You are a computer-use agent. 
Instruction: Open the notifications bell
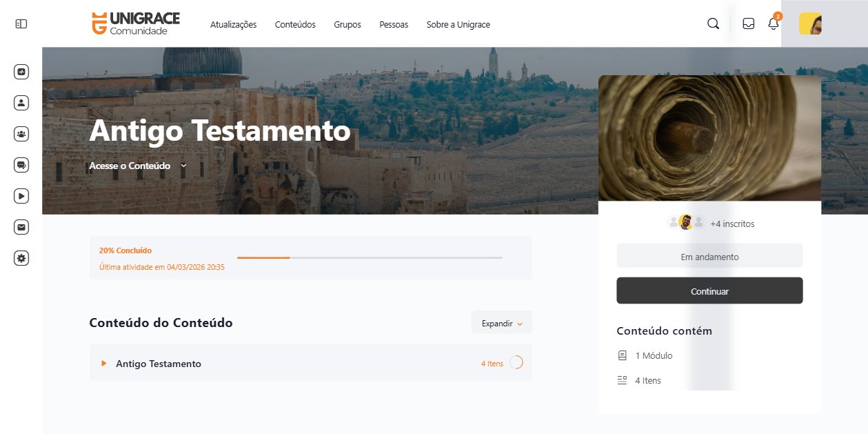point(774,24)
